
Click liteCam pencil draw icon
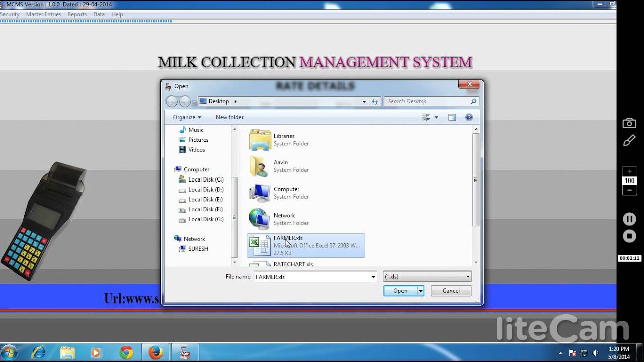[x=629, y=141]
